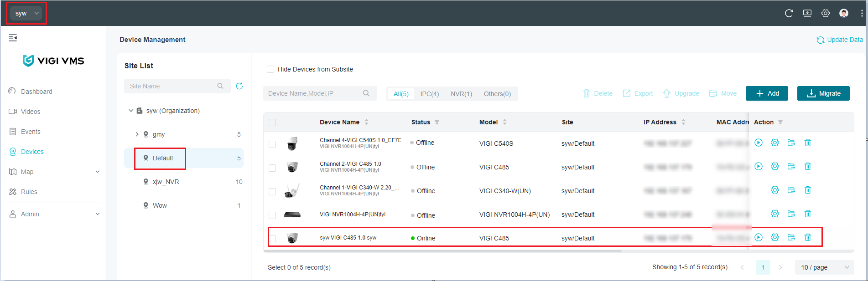The height and width of the screenshot is (281, 868).
Task: Click the Add device button
Action: click(767, 93)
